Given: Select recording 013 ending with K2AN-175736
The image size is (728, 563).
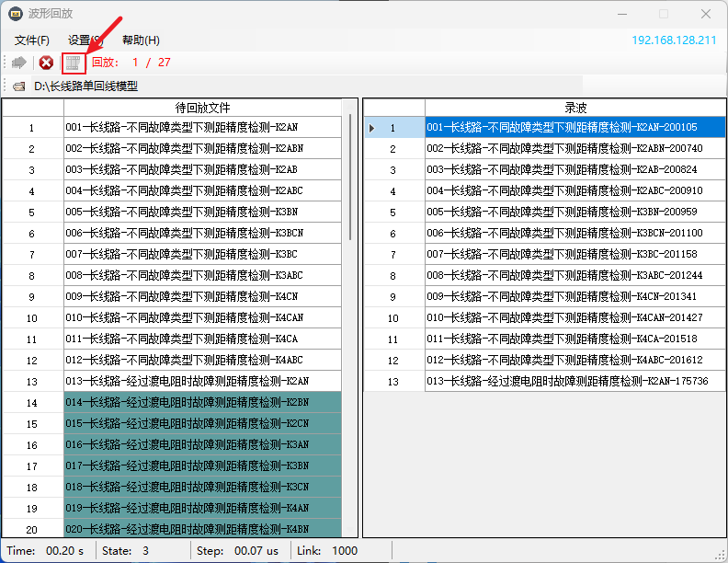Looking at the screenshot, I should pos(567,382).
